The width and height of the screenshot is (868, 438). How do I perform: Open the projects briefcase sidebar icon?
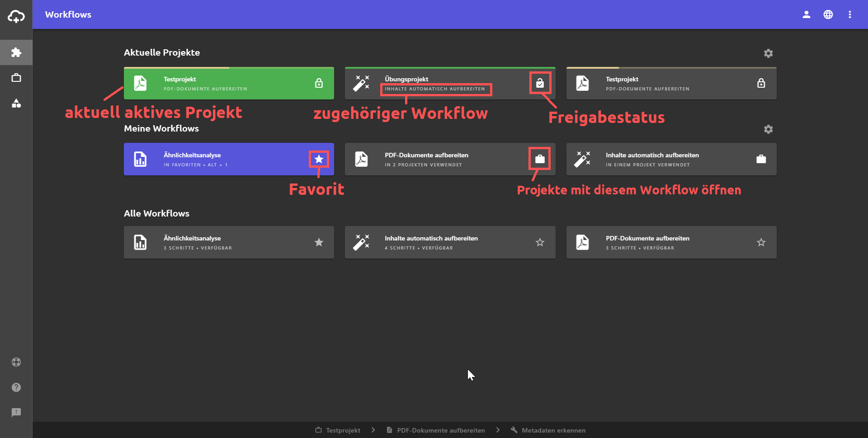pyautogui.click(x=16, y=78)
